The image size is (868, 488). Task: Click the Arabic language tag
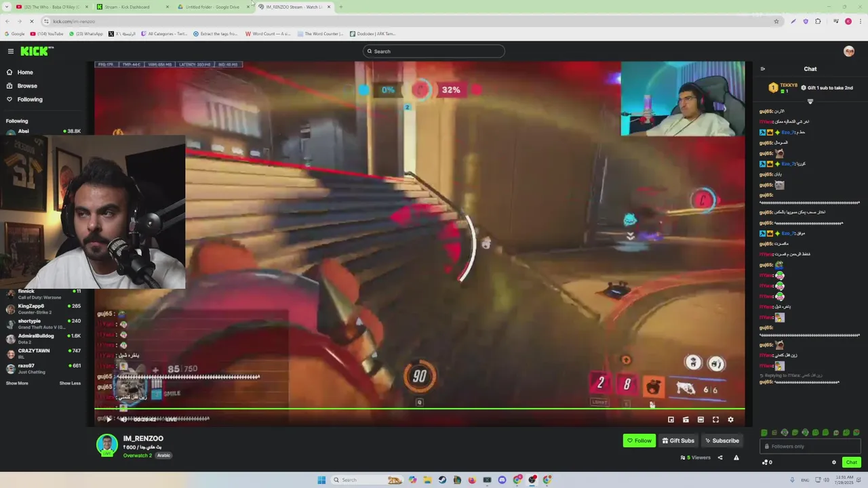click(x=164, y=455)
